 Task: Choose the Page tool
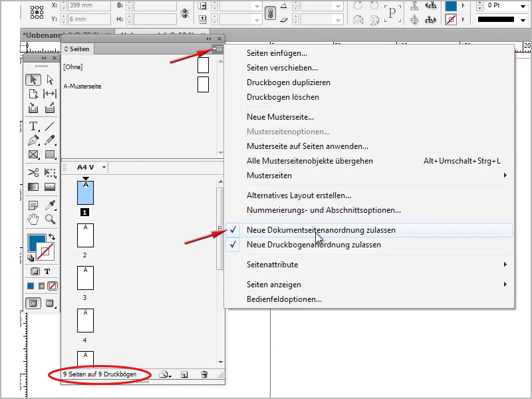(x=33, y=94)
